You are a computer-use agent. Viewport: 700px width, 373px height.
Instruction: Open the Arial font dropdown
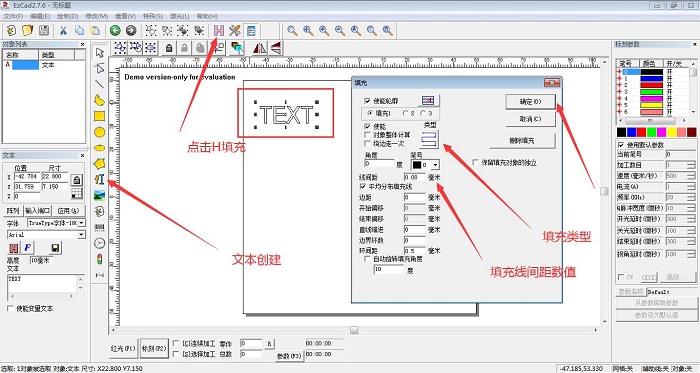pos(81,235)
